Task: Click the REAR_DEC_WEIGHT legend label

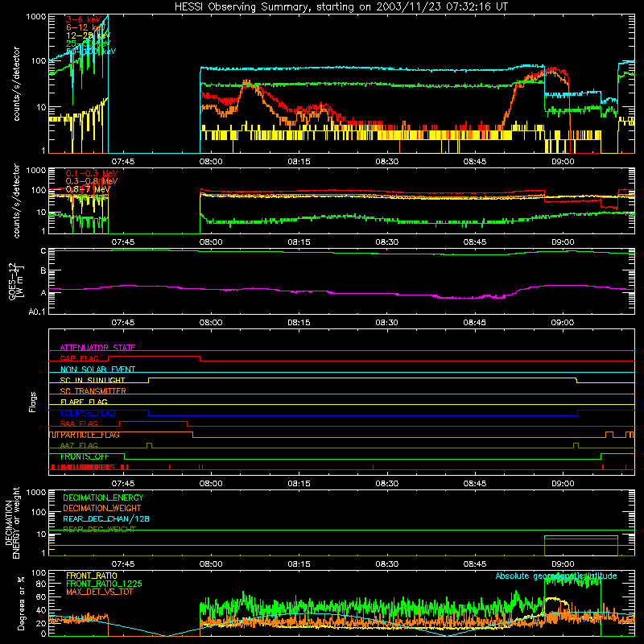Action: [x=99, y=530]
